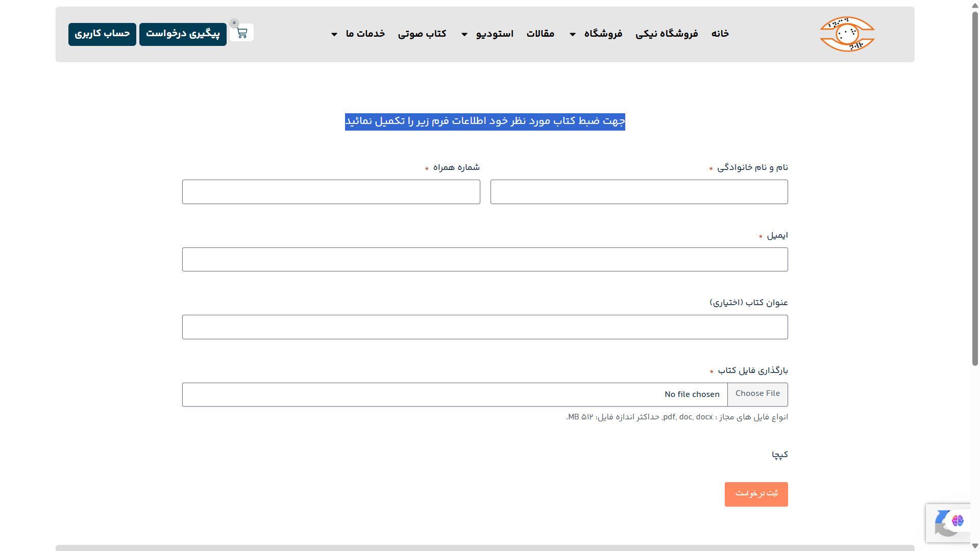The image size is (980, 551).
Task: Click the scrollbar down arrow
Action: click(975, 546)
